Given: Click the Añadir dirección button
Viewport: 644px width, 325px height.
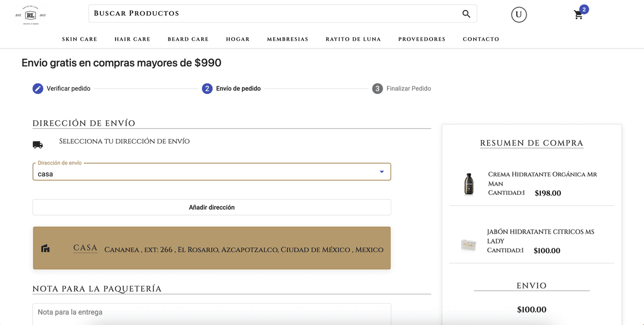Looking at the screenshot, I should pyautogui.click(x=211, y=207).
